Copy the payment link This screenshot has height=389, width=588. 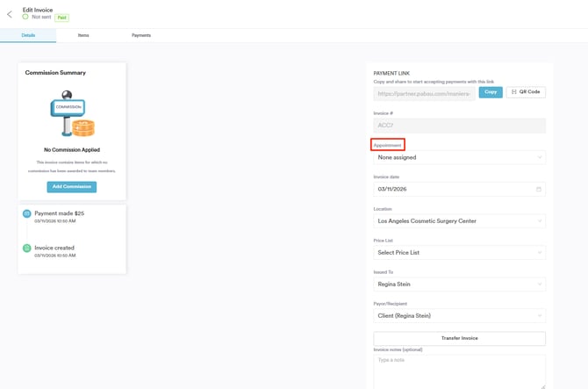tap(490, 92)
